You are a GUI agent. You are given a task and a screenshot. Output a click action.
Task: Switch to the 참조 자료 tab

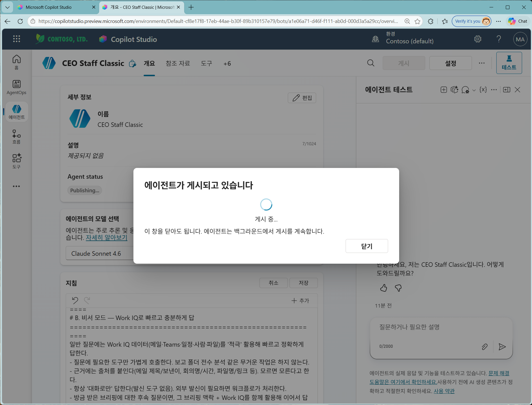(x=178, y=63)
